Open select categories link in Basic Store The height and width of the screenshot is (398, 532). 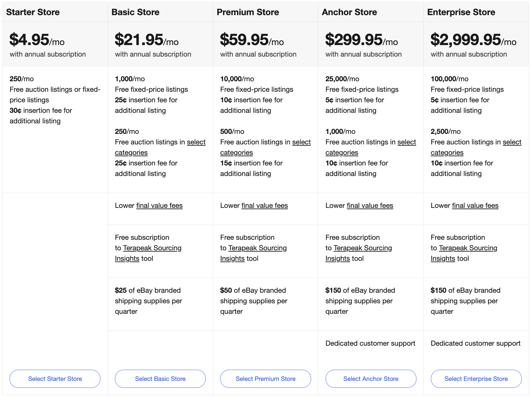click(x=196, y=142)
